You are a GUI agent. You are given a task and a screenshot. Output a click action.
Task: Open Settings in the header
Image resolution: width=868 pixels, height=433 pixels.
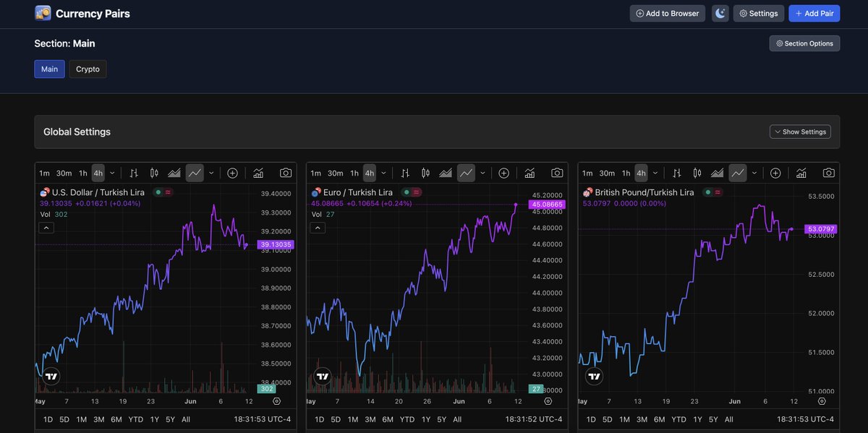pos(759,13)
